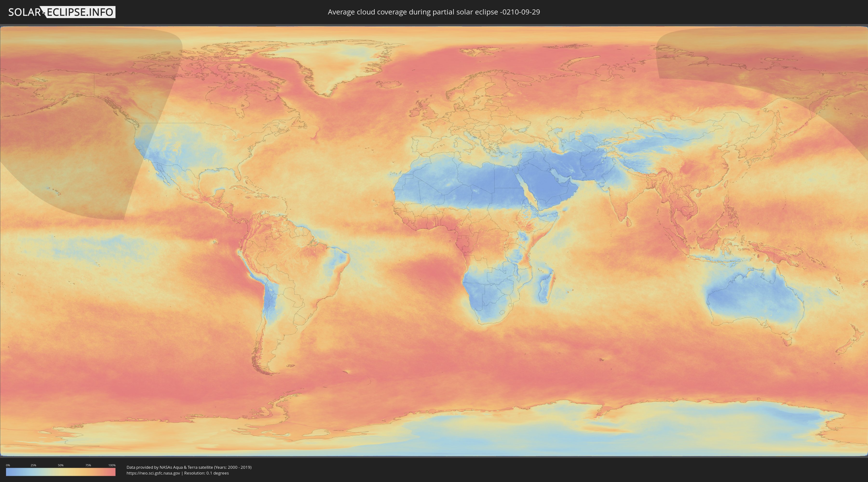
Task: Click the Resolution 0.1 degrees text
Action: click(x=207, y=473)
